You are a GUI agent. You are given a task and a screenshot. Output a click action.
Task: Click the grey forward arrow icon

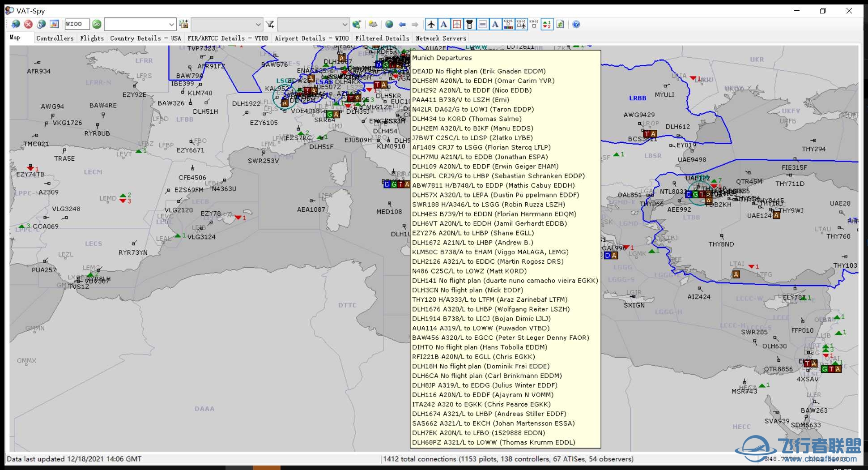pos(415,24)
